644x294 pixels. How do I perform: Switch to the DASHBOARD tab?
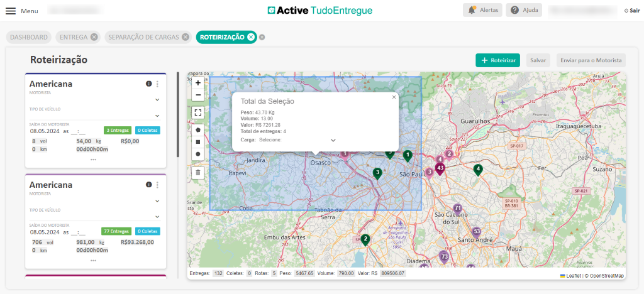[29, 37]
